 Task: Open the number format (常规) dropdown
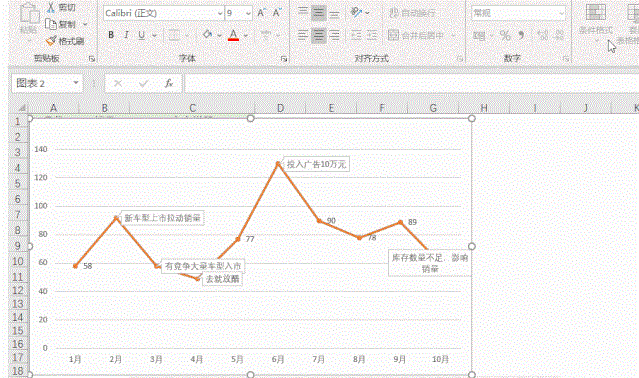point(562,13)
